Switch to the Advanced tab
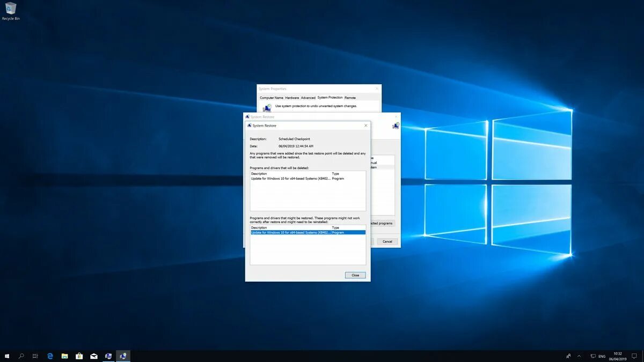Image resolution: width=644 pixels, height=362 pixels. 308,98
